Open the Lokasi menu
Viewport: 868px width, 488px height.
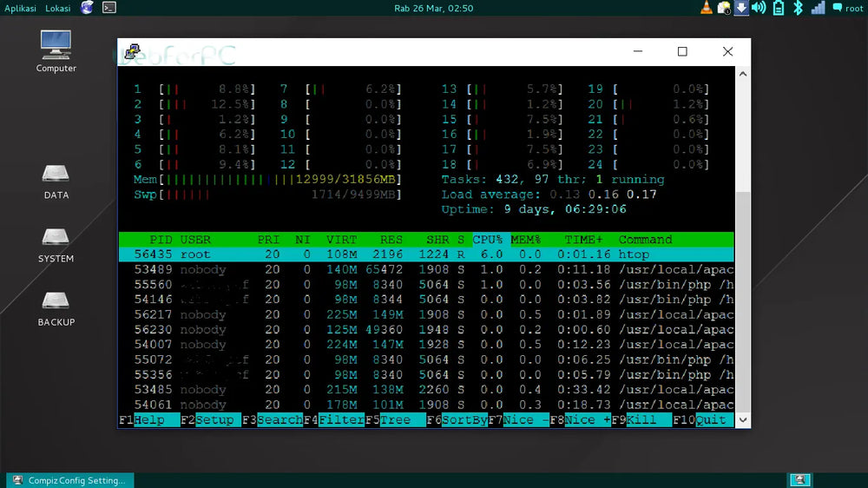[x=58, y=9]
